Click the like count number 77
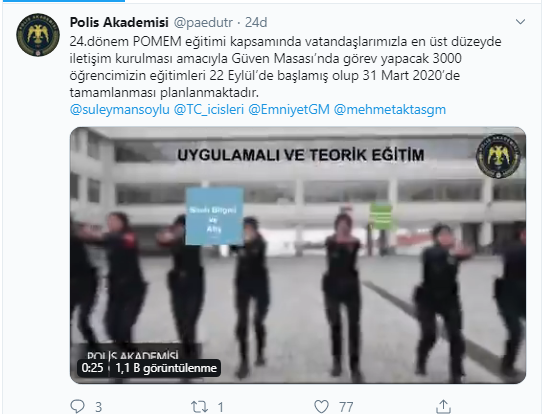 pyautogui.click(x=346, y=407)
